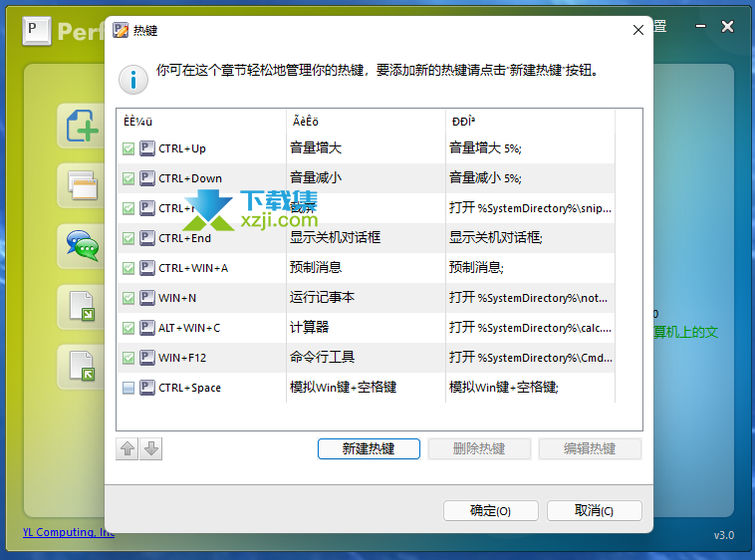Click the P keycap icon beside WIN+N
755x560 pixels.
point(147,298)
